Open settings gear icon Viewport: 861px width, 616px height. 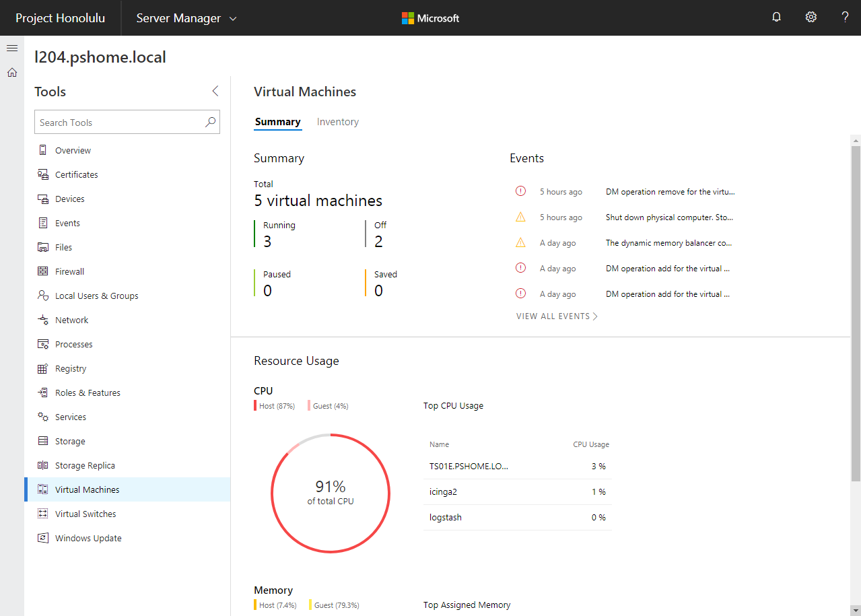coord(811,18)
